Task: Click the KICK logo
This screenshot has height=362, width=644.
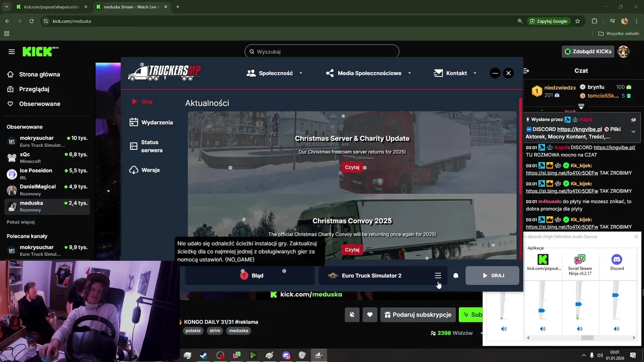Action: pyautogui.click(x=40, y=51)
